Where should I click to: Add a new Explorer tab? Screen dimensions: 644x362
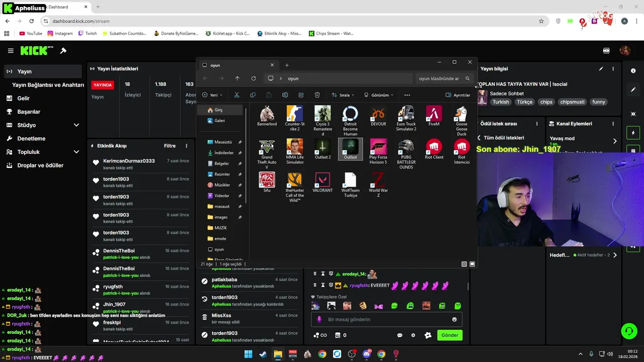click(x=287, y=65)
